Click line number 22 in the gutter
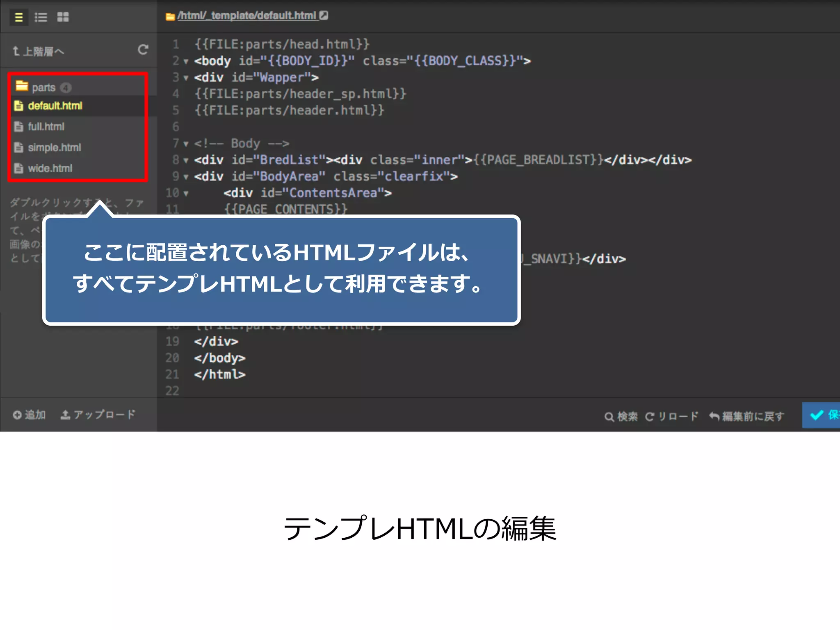 (172, 391)
